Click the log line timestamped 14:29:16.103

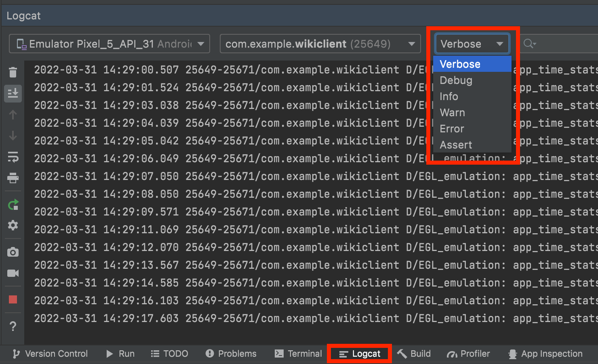tap(315, 301)
